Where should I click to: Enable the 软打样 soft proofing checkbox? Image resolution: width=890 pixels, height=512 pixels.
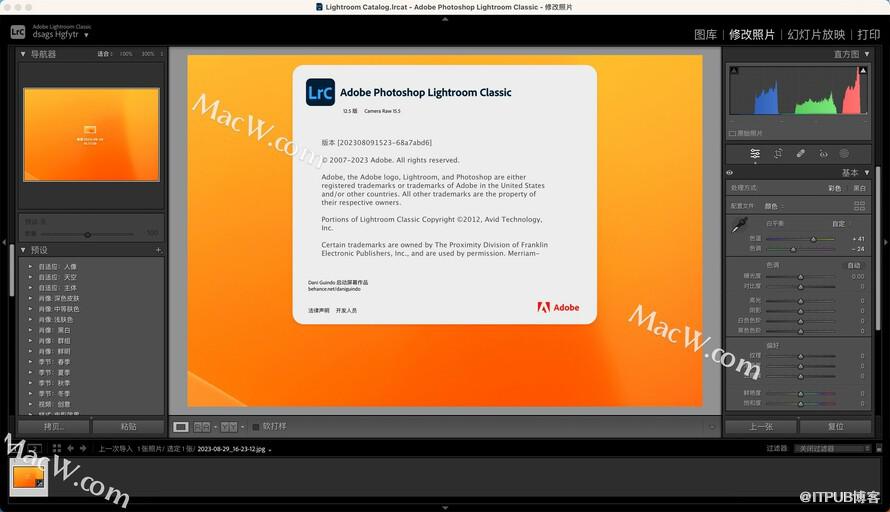[x=255, y=427]
